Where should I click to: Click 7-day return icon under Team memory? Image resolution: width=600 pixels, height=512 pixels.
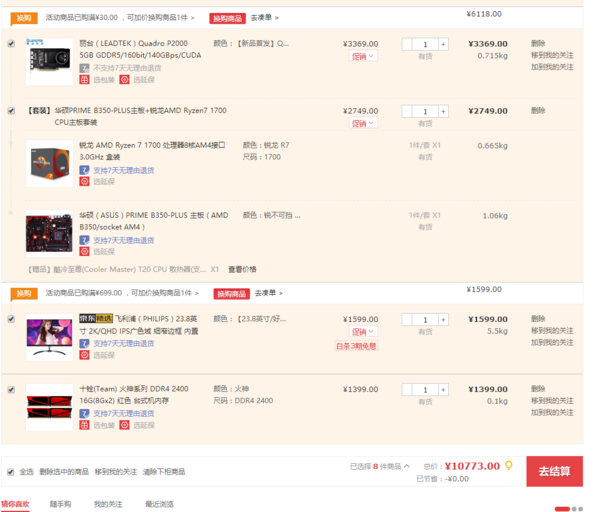(84, 414)
